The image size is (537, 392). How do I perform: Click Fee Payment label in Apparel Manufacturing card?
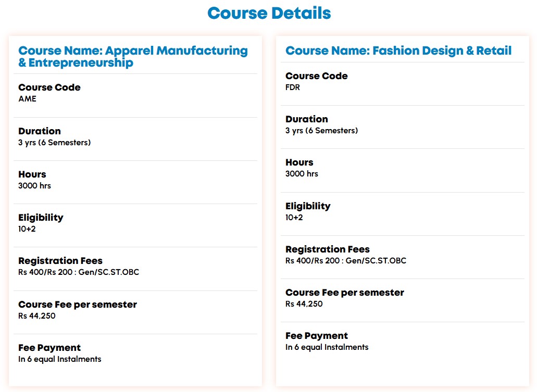[x=49, y=348]
